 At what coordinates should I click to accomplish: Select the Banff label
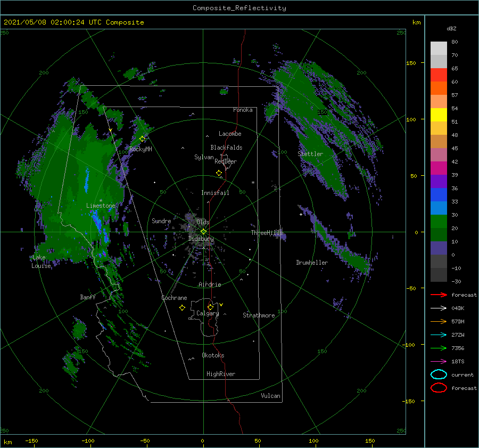point(88,297)
